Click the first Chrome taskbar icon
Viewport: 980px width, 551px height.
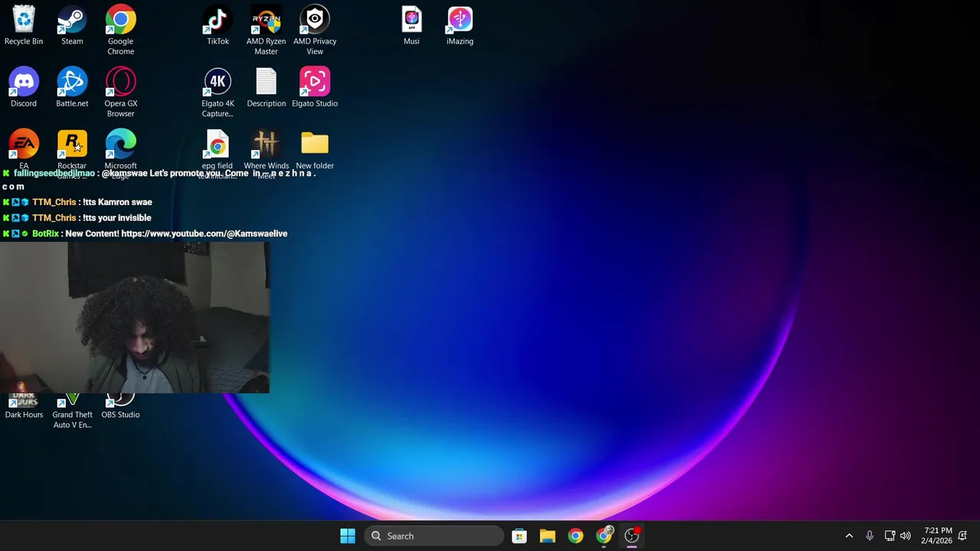click(x=576, y=536)
